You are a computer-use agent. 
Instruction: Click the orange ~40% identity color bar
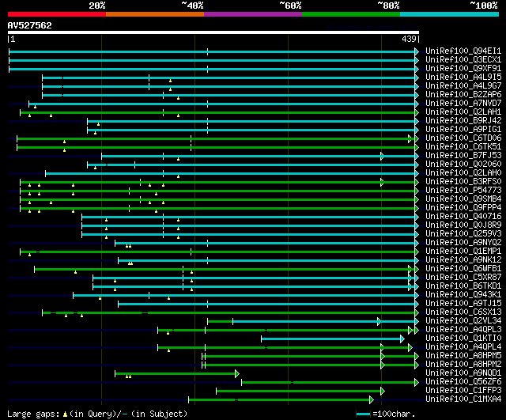point(155,14)
